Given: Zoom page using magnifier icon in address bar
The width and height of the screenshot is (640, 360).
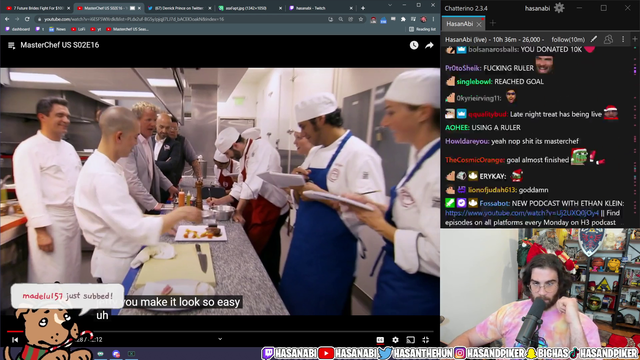Looking at the screenshot, I should tap(340, 19).
